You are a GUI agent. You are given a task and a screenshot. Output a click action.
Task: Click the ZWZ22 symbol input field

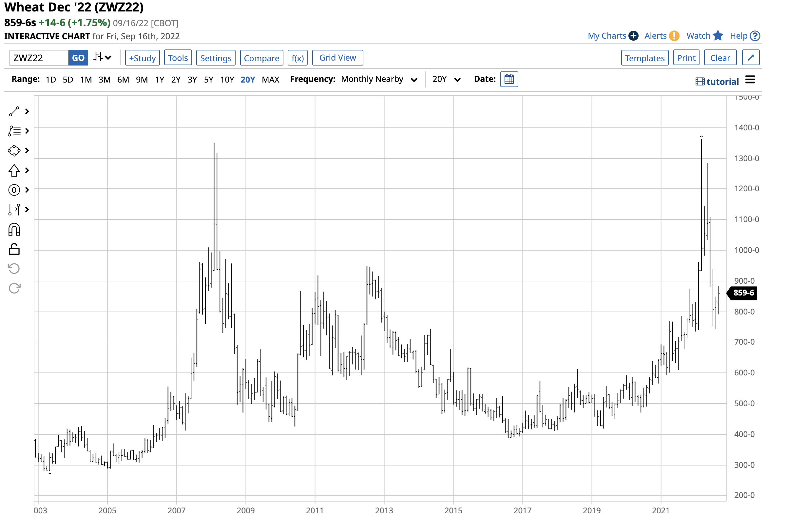tap(39, 58)
